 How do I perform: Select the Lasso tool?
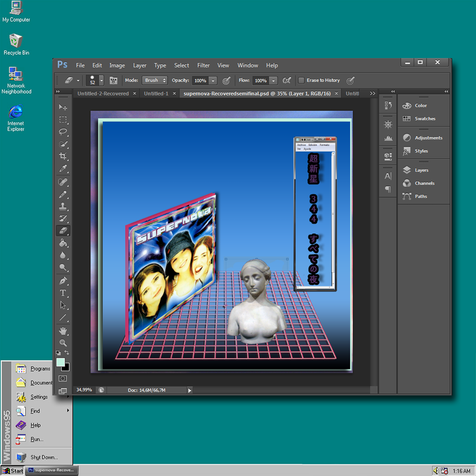click(63, 132)
